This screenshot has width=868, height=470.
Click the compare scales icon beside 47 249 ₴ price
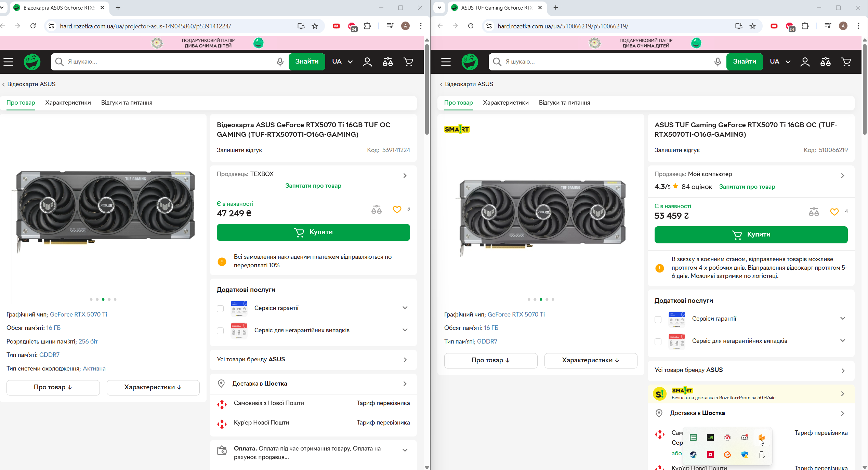[376, 210]
